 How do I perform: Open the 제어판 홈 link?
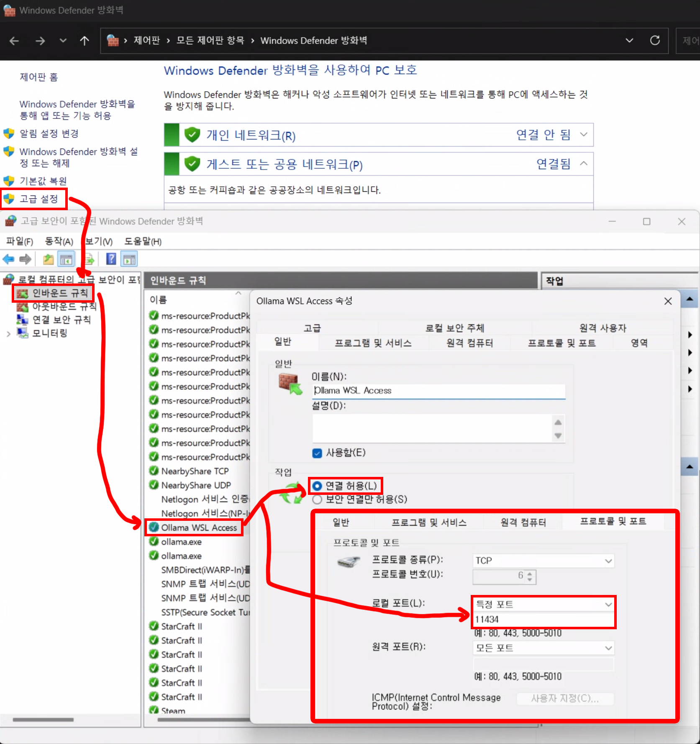click(x=39, y=77)
